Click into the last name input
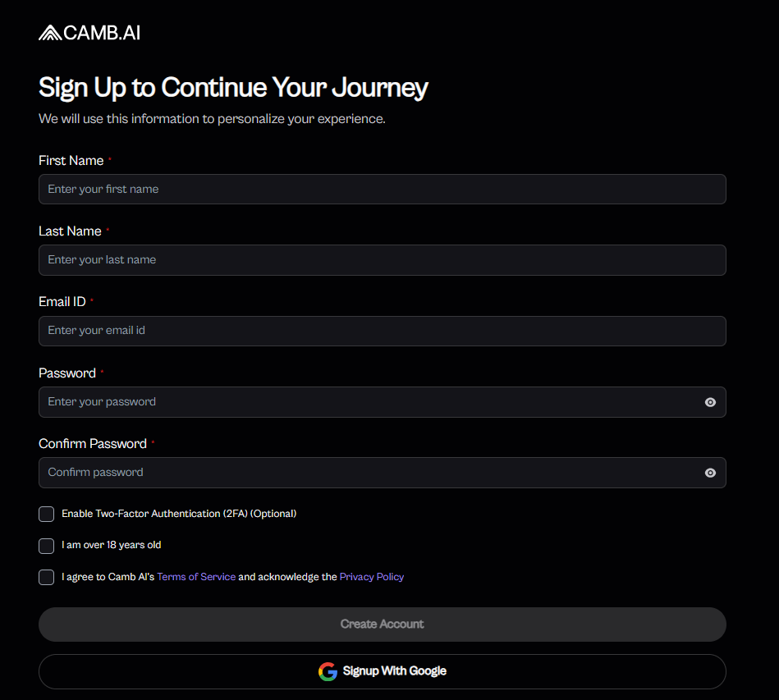This screenshot has width=779, height=700. point(369,259)
